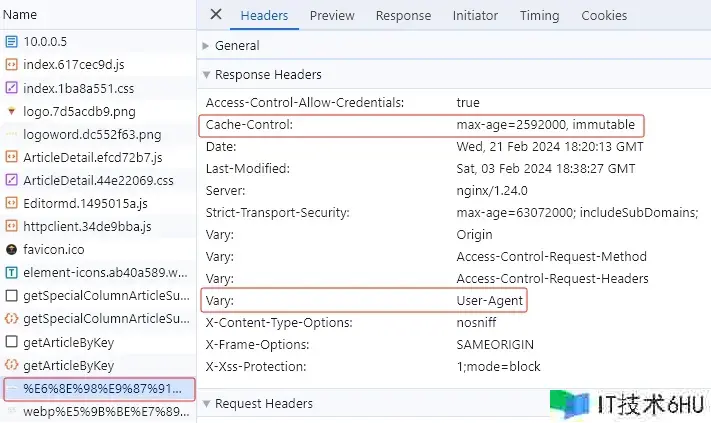Switch to the Timing tab
Screen dimensions: 711x423
(x=539, y=15)
